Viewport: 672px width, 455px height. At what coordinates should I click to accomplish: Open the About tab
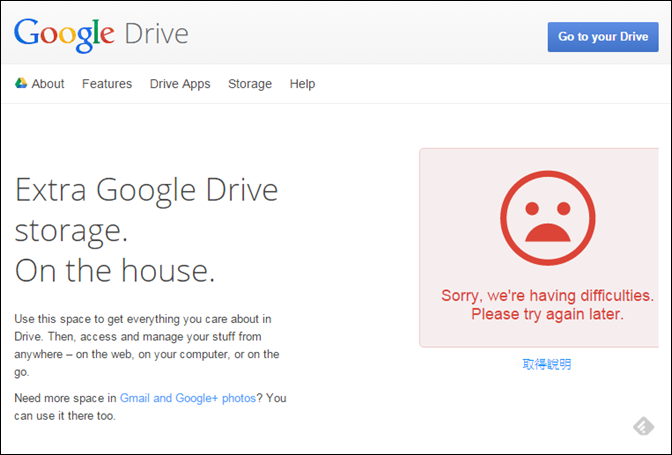48,84
